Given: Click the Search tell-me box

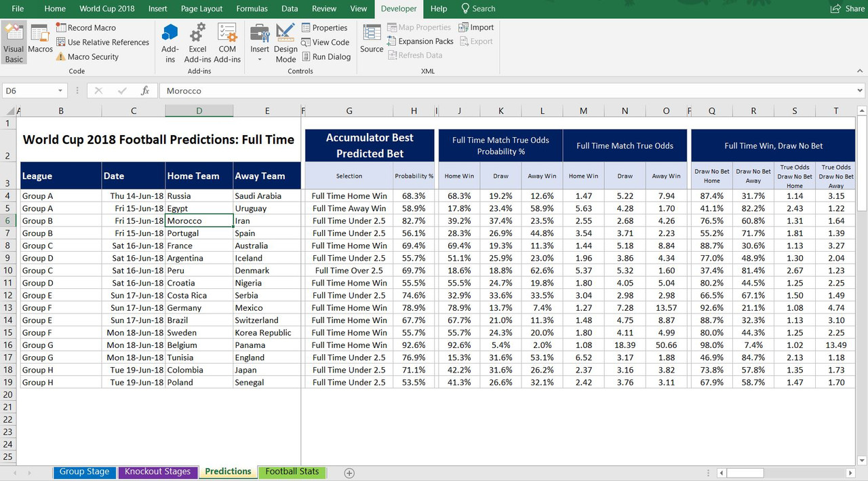Looking at the screenshot, I should click(x=478, y=9).
